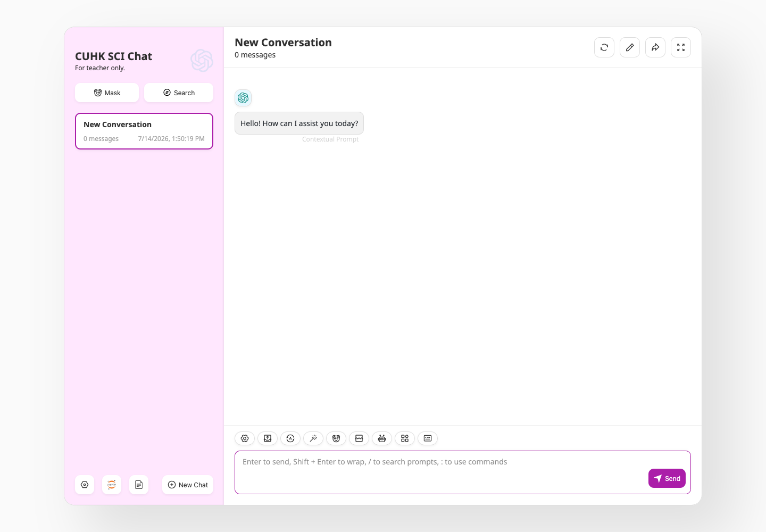Image resolution: width=766 pixels, height=532 pixels.
Task: Click the assistant avatar icon
Action: (243, 98)
